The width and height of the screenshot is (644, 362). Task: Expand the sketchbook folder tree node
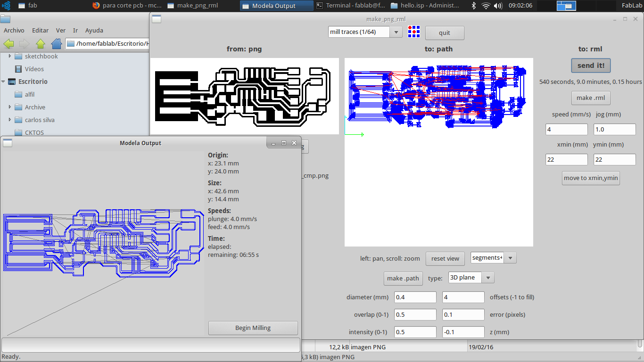10,57
